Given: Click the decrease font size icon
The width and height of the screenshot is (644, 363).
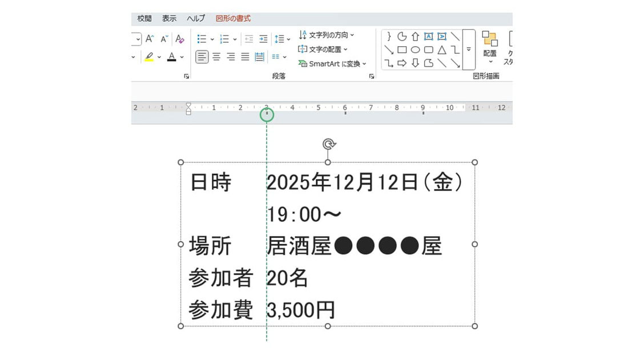Looking at the screenshot, I should [164, 39].
